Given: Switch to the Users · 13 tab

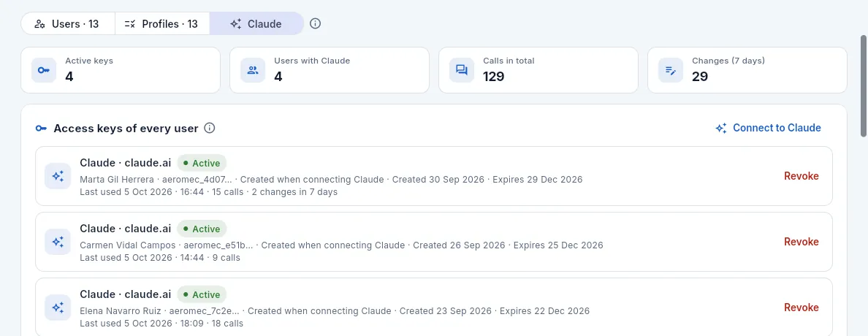Looking at the screenshot, I should tap(68, 24).
